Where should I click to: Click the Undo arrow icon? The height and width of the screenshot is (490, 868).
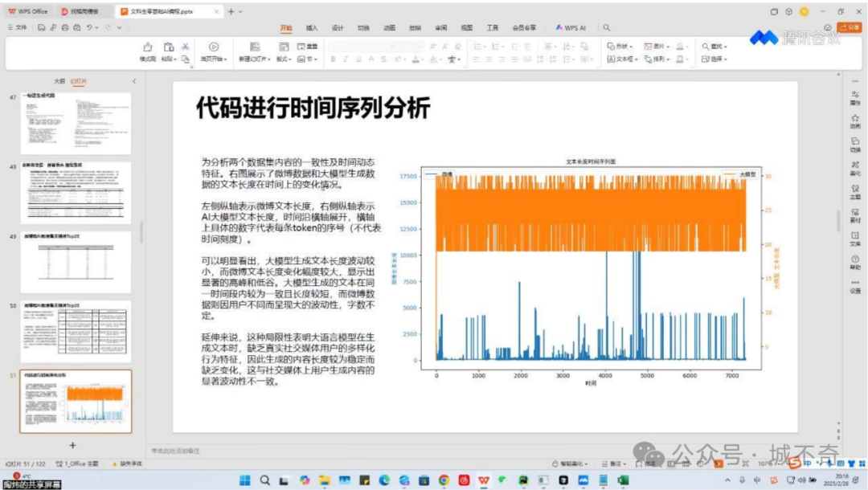click(89, 27)
